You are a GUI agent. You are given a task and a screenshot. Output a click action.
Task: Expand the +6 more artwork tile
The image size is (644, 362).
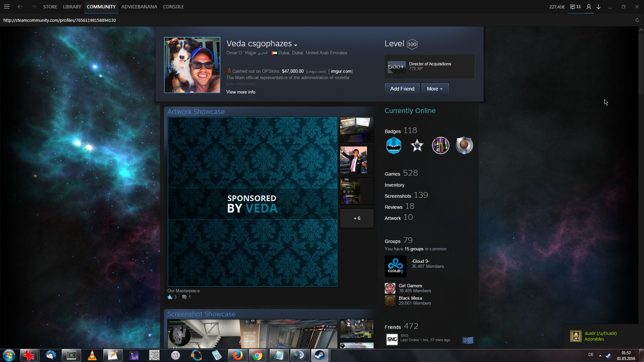tap(357, 218)
